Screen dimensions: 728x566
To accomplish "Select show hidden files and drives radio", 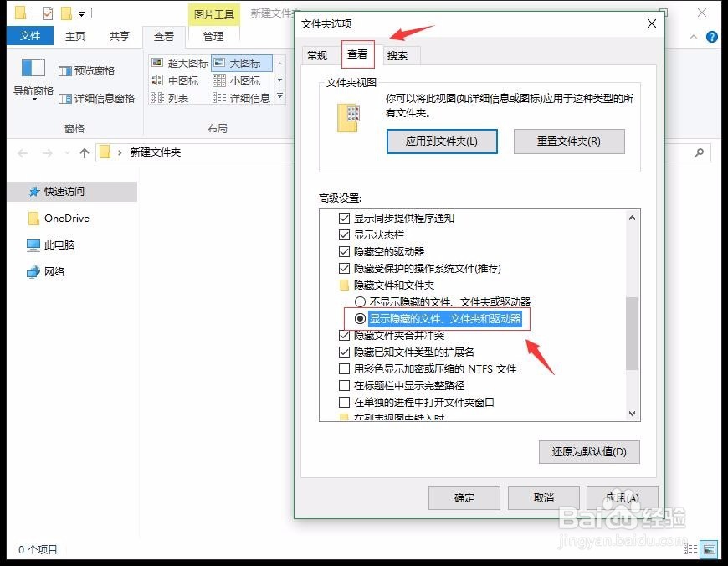I will click(x=360, y=319).
